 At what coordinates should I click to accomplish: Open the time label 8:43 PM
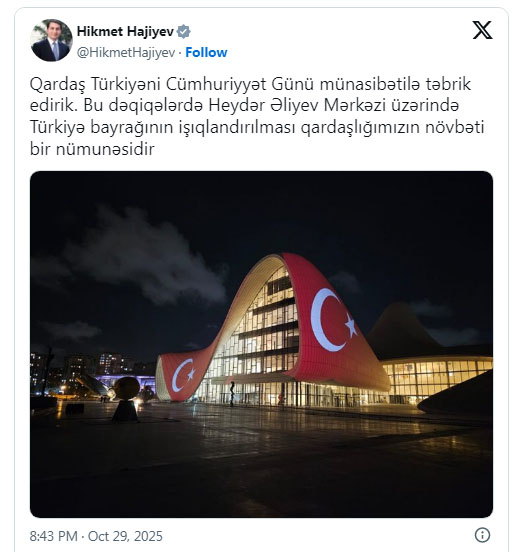point(54,536)
